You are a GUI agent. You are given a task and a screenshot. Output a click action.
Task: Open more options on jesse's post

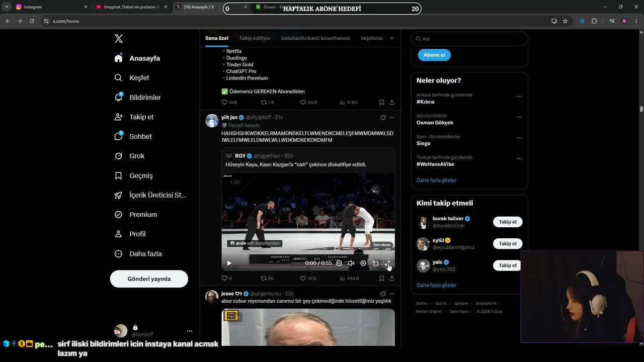392,294
